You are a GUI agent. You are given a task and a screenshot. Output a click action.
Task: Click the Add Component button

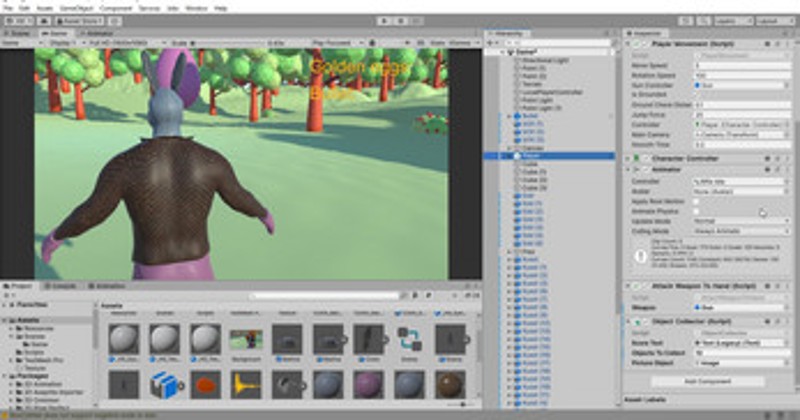click(708, 381)
